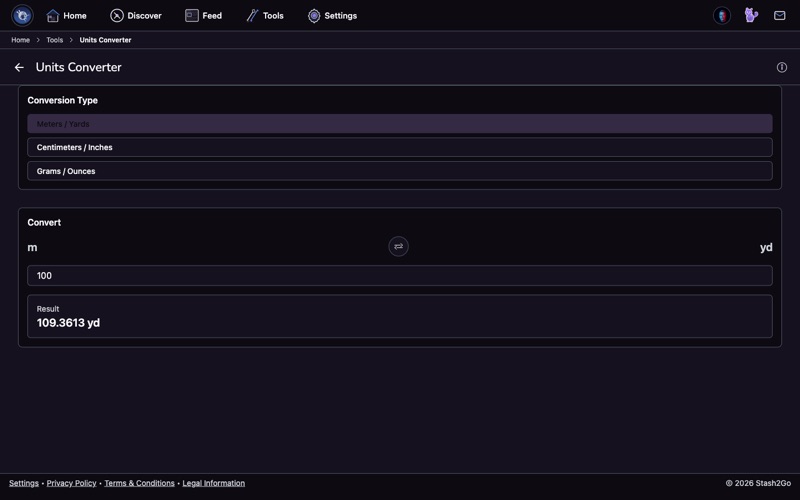800x500 pixels.
Task: Select Centimeters / Inches conversion type
Action: click(399, 147)
